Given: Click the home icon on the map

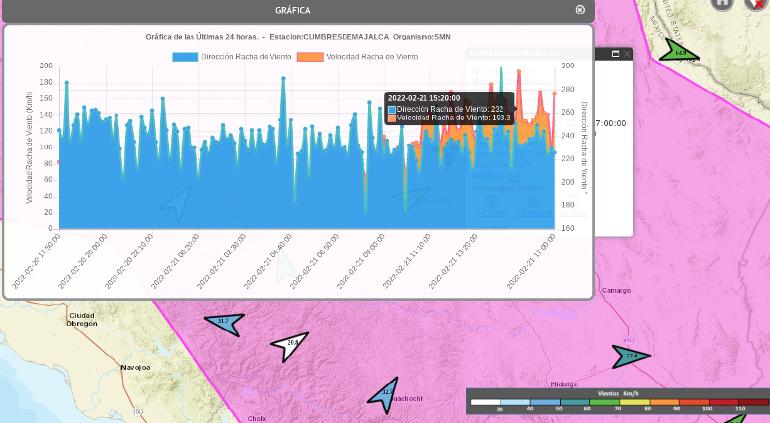Looking at the screenshot, I should 722,4.
